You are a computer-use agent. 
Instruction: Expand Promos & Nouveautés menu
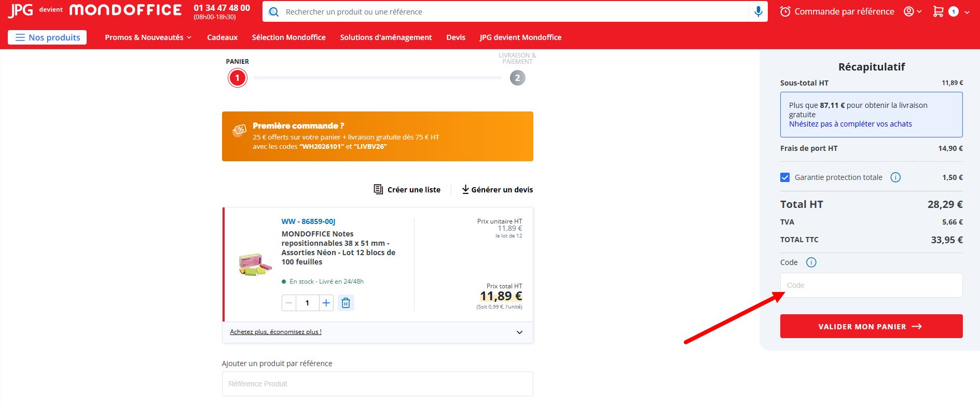[x=148, y=37]
